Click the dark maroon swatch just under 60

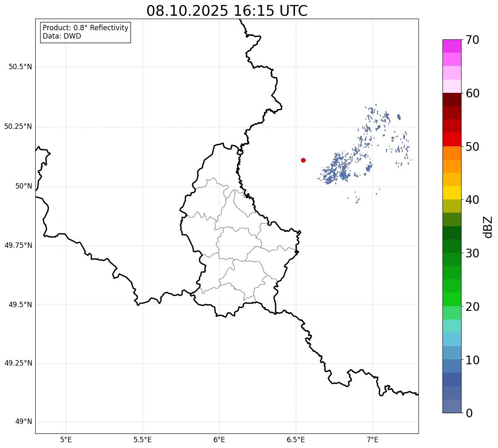pos(452,99)
